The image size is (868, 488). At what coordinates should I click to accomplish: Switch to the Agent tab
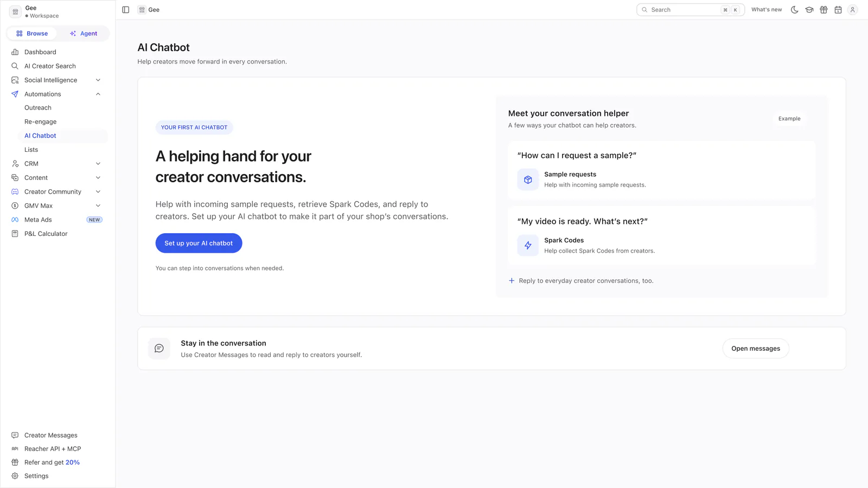(x=84, y=34)
